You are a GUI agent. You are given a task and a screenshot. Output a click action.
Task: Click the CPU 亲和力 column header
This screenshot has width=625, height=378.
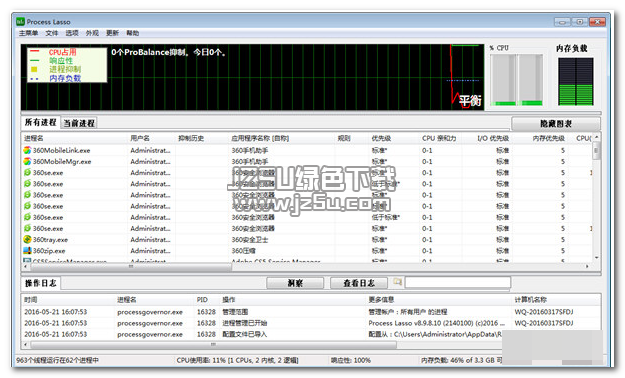(x=439, y=138)
